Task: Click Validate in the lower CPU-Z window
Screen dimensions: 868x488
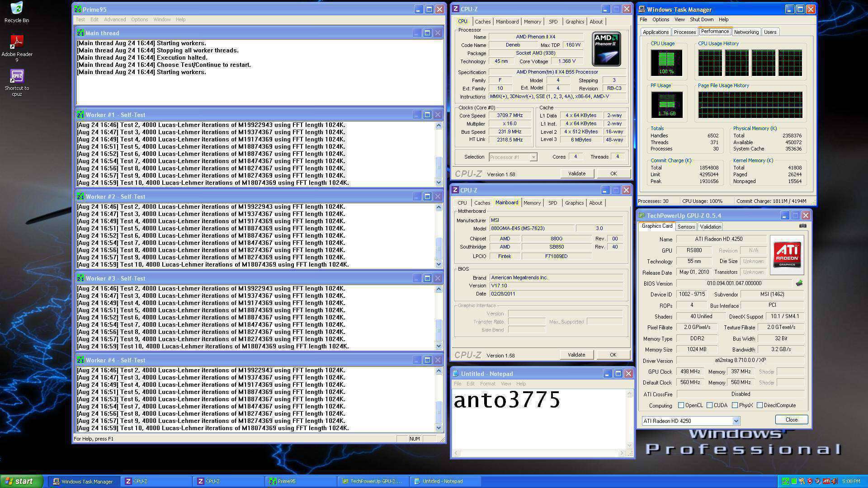Action: (576, 355)
